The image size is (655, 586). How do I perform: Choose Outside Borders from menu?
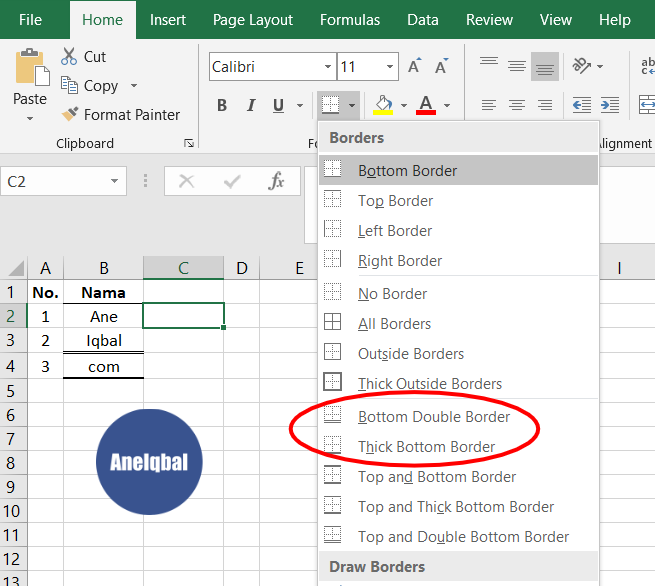pyautogui.click(x=458, y=354)
